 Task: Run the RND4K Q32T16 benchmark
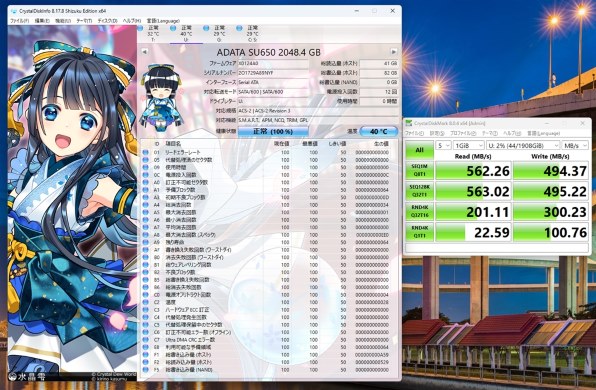419,212
